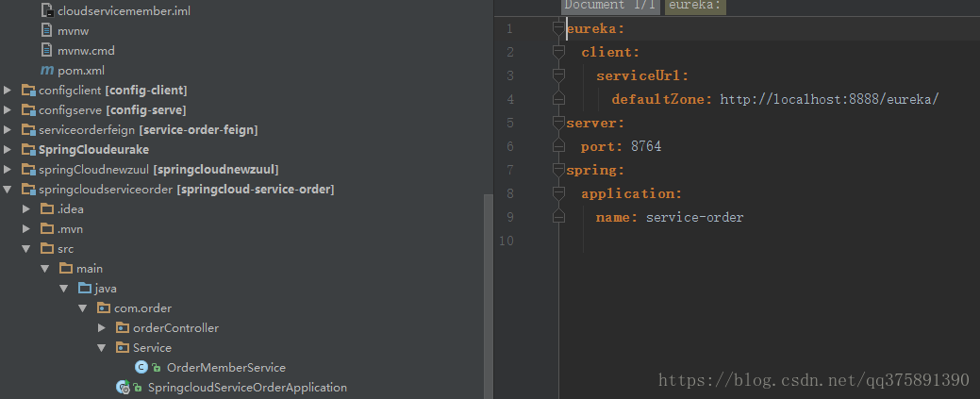Click the name value service-order
The width and height of the screenshot is (980, 399).
[694, 217]
